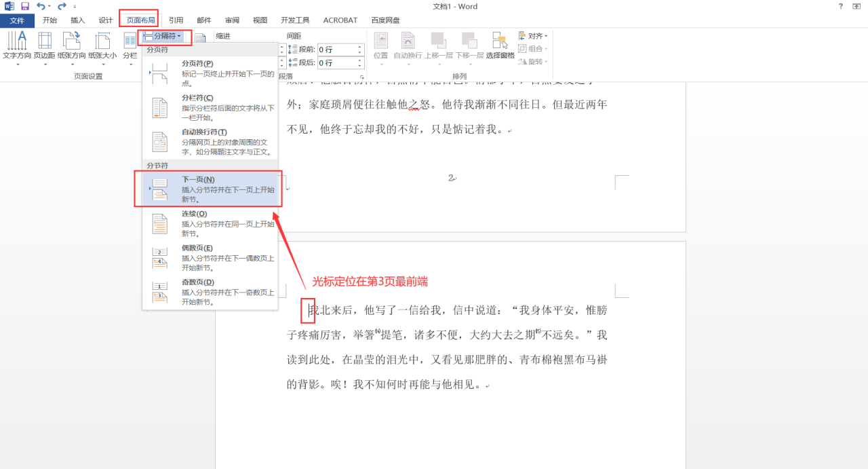868x469 pixels.
Task: Select the 页面布局 tab
Action: (141, 20)
